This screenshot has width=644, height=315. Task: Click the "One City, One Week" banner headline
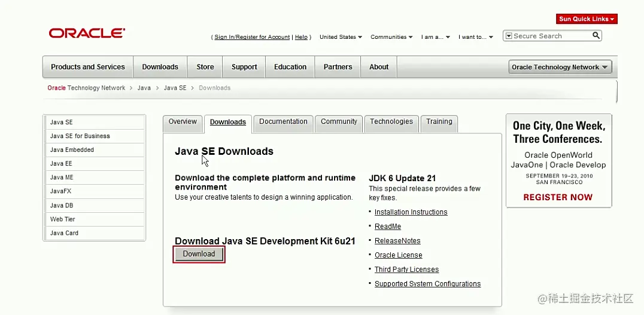[x=558, y=132]
